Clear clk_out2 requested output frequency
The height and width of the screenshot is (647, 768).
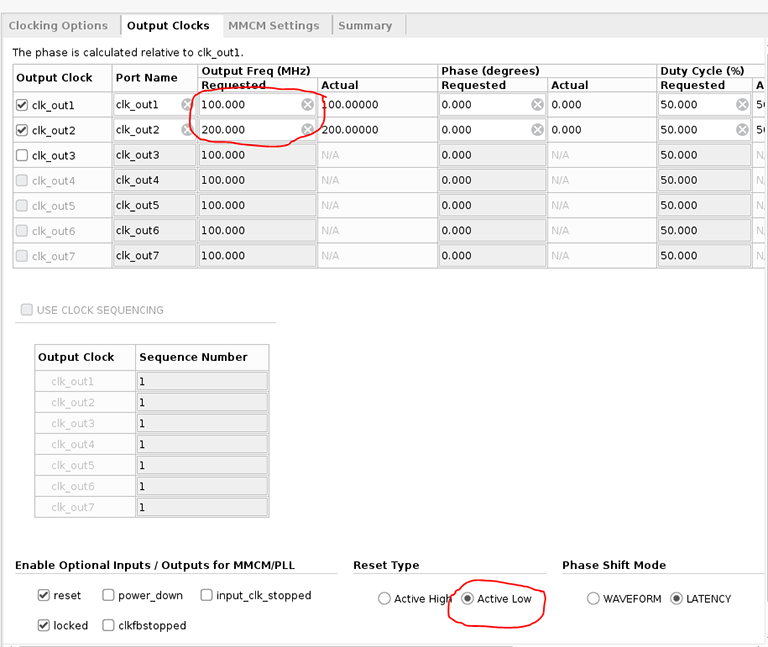pos(307,130)
